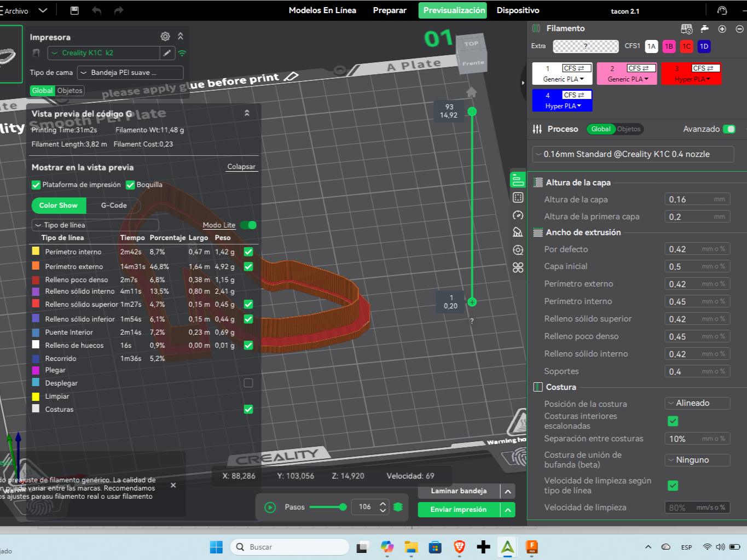Play the G-code print simulation
The image size is (747, 560).
click(x=270, y=507)
